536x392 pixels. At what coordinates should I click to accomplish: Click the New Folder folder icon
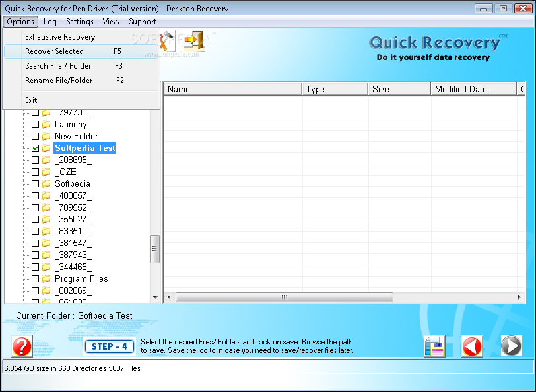tap(46, 137)
